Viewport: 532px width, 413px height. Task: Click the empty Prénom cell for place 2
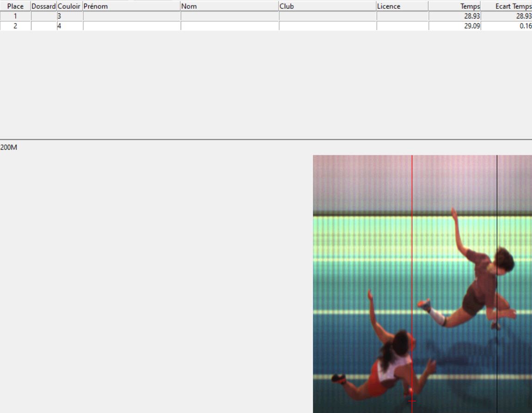132,26
